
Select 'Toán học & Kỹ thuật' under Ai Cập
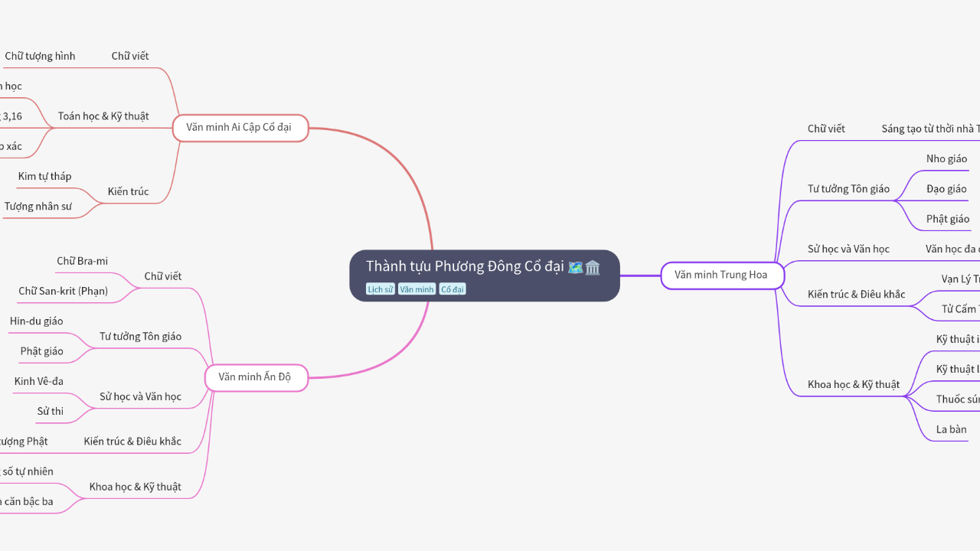pyautogui.click(x=103, y=116)
